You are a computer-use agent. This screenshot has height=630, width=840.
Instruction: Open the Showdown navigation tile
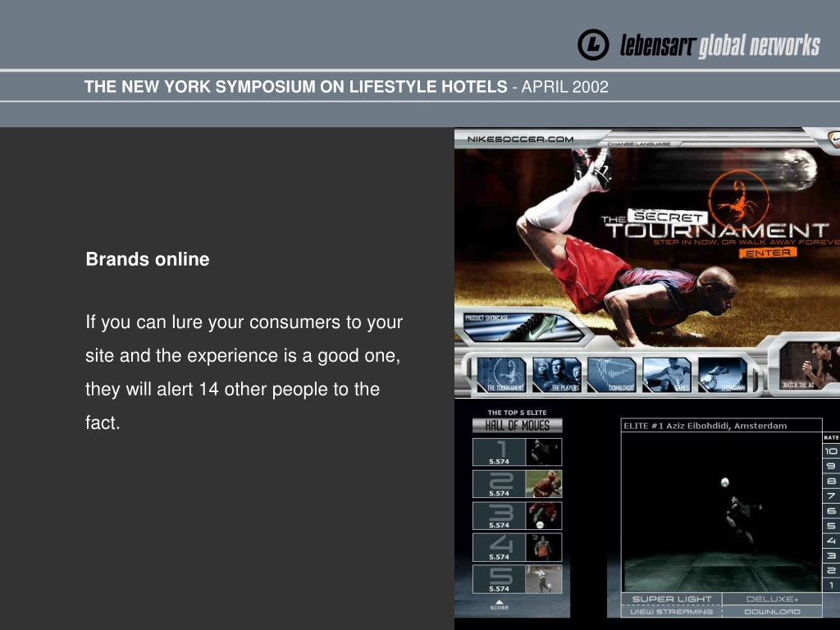pyautogui.click(x=723, y=374)
